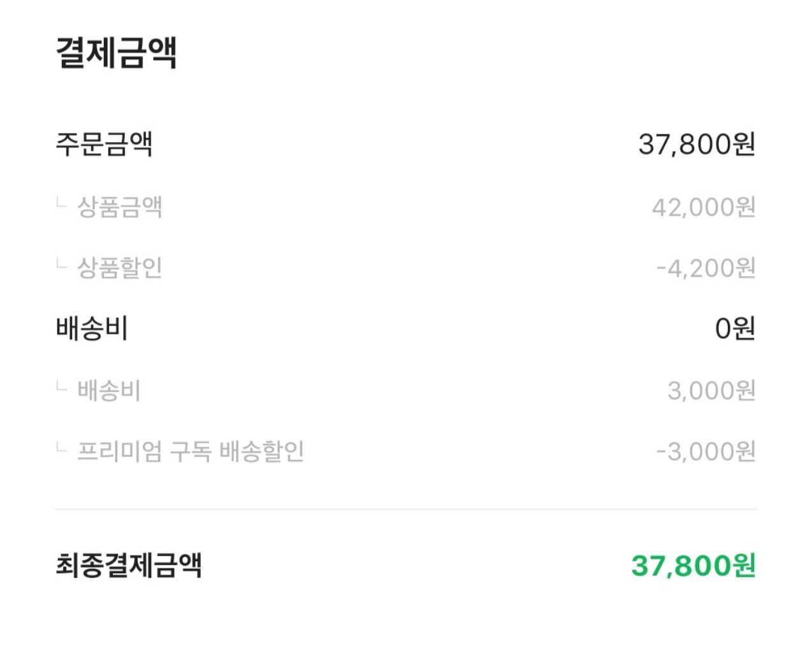
Task: Select the gray 배송비 sub-item label
Action: pos(109,390)
